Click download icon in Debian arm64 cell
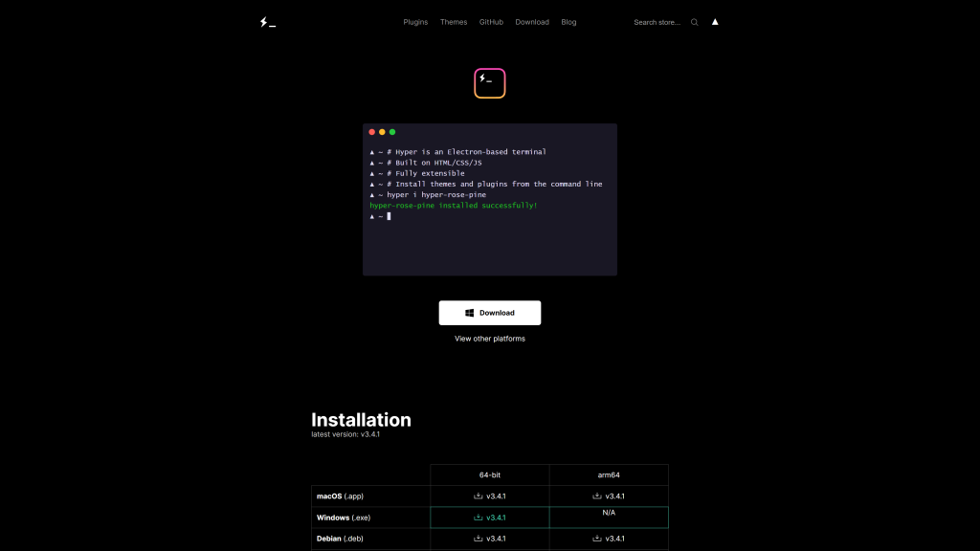 click(x=597, y=538)
